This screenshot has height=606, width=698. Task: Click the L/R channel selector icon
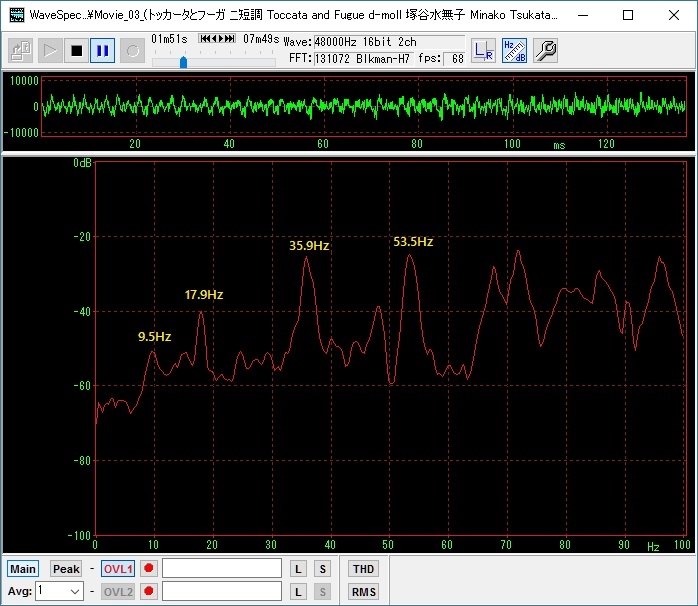[484, 50]
